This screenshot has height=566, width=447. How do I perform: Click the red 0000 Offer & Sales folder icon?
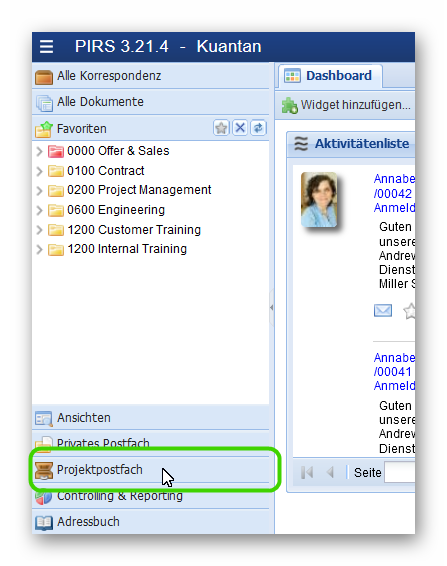point(56,151)
